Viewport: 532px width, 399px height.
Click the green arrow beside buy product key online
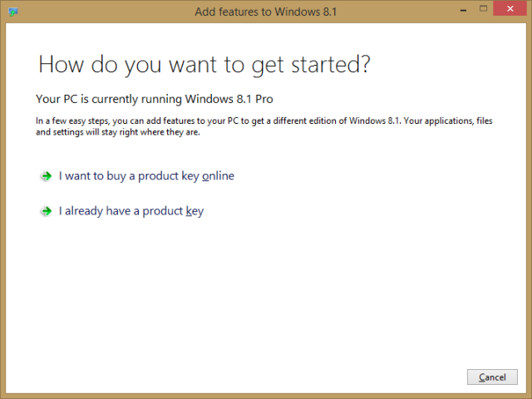tap(47, 176)
